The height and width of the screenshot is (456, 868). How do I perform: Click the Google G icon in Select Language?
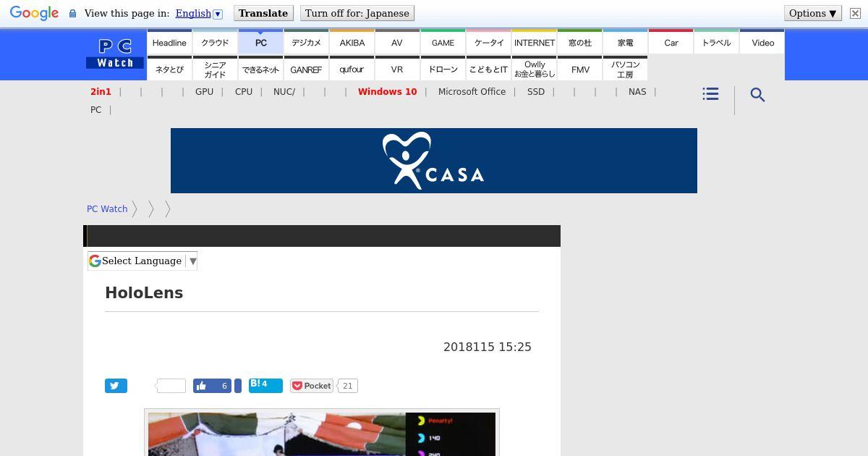[x=95, y=261]
